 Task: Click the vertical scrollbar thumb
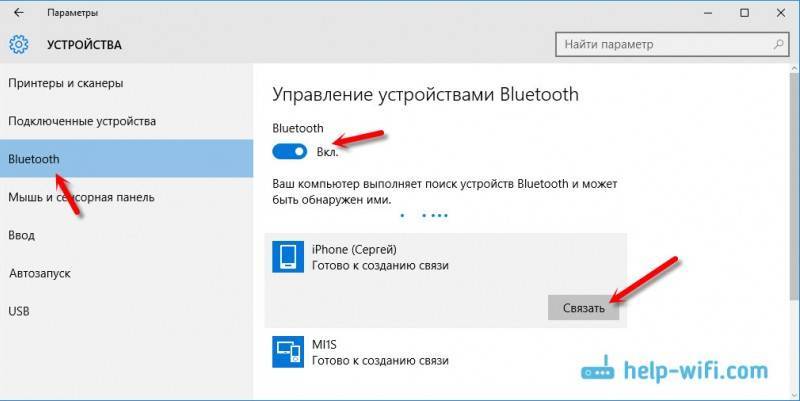point(794,186)
